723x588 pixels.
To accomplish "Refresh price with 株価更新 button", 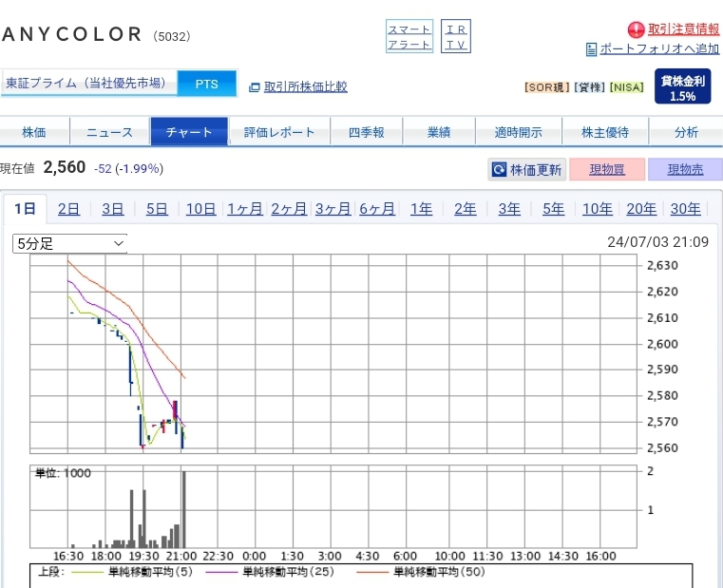I will tap(527, 170).
